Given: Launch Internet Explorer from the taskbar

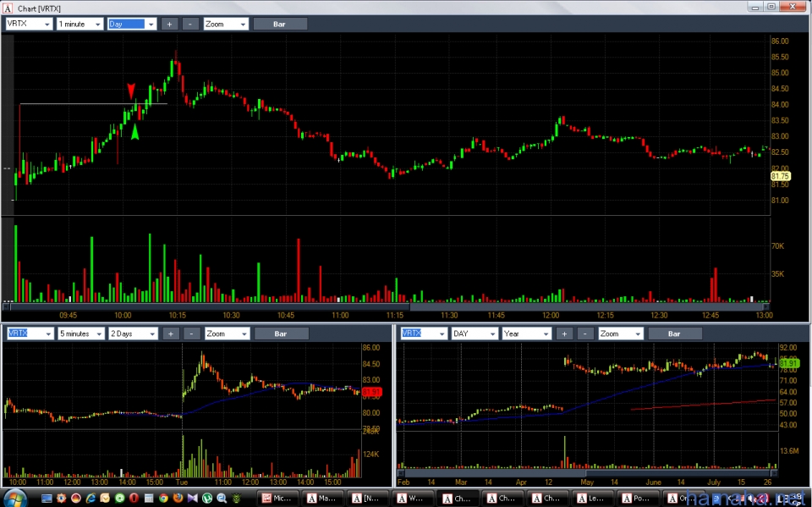Looking at the screenshot, I should pos(91,499).
